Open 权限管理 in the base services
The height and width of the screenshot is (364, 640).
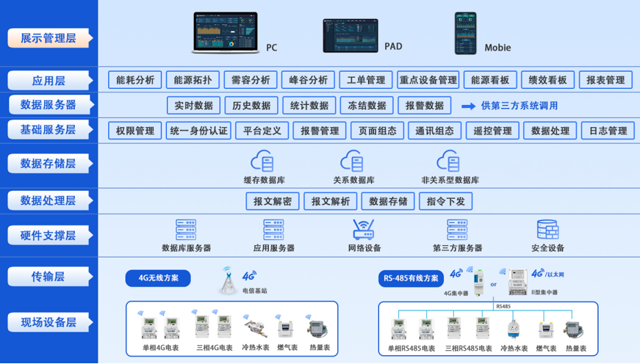(135, 131)
